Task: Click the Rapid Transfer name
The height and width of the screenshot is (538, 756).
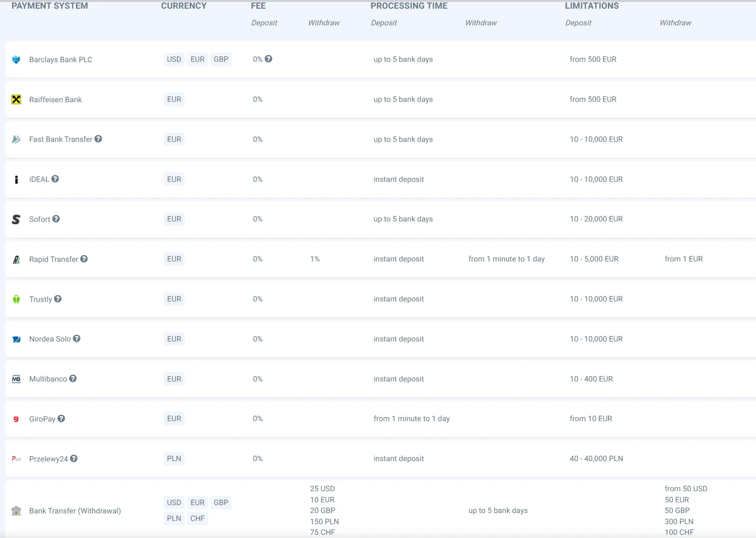Action: pos(53,259)
